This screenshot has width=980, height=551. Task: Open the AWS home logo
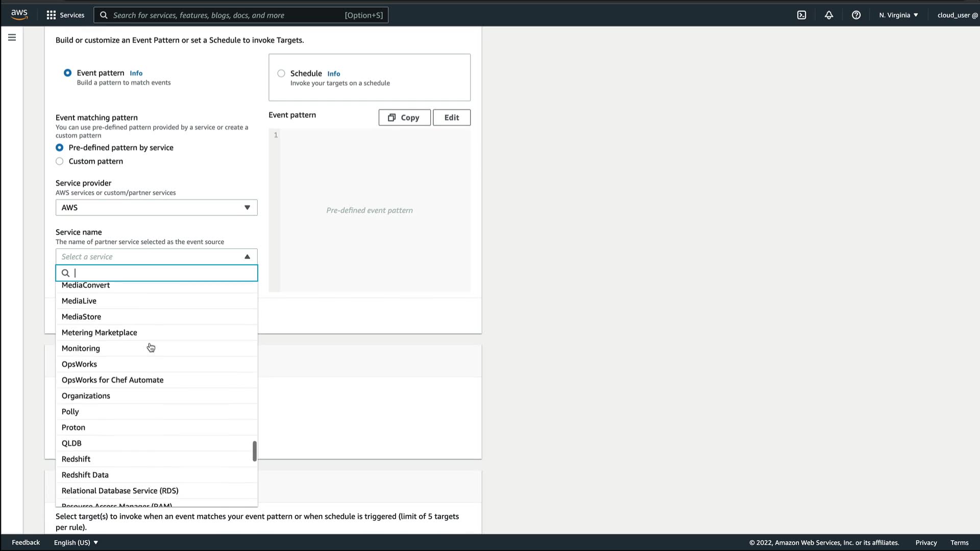tap(19, 14)
